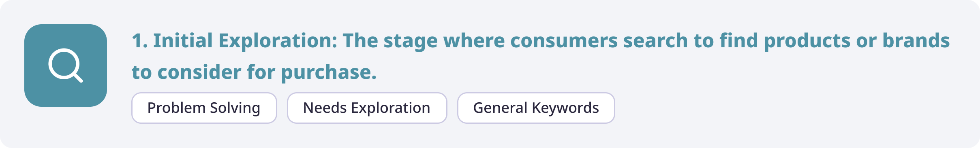Click the Problem Solving tag
Viewport: 980px width, 148px height.
(204, 108)
